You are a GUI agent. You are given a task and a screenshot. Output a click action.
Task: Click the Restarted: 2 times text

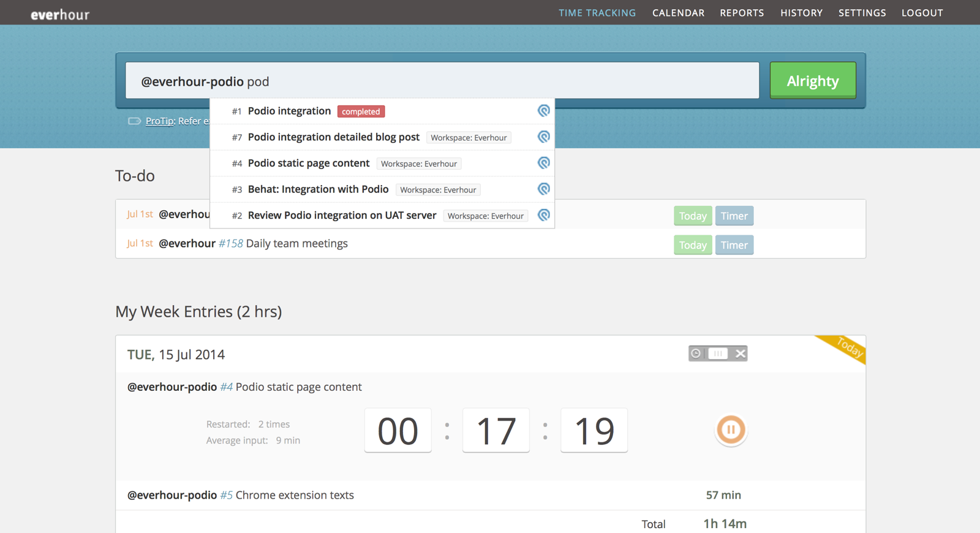pyautogui.click(x=248, y=424)
